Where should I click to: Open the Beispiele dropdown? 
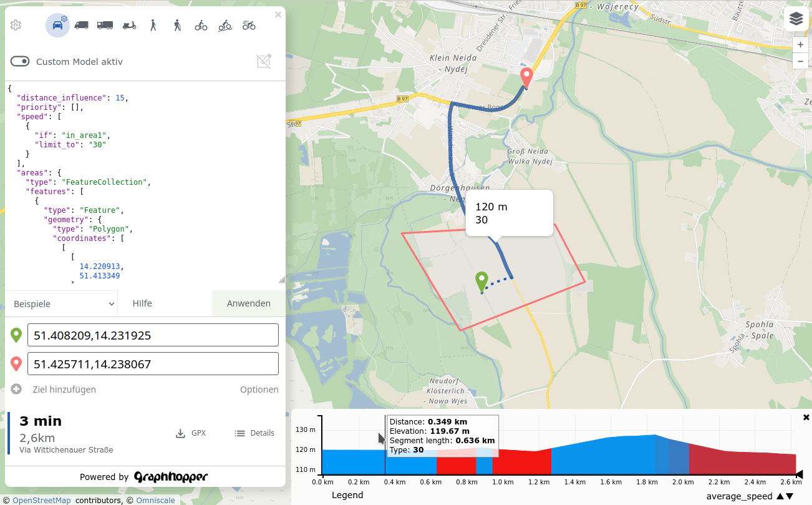(x=61, y=304)
